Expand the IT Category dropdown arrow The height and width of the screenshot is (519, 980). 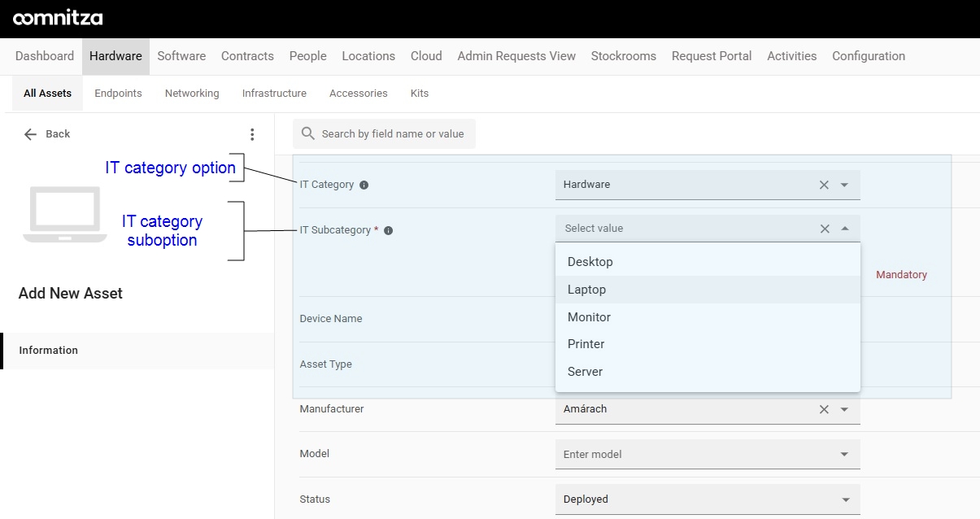(844, 185)
